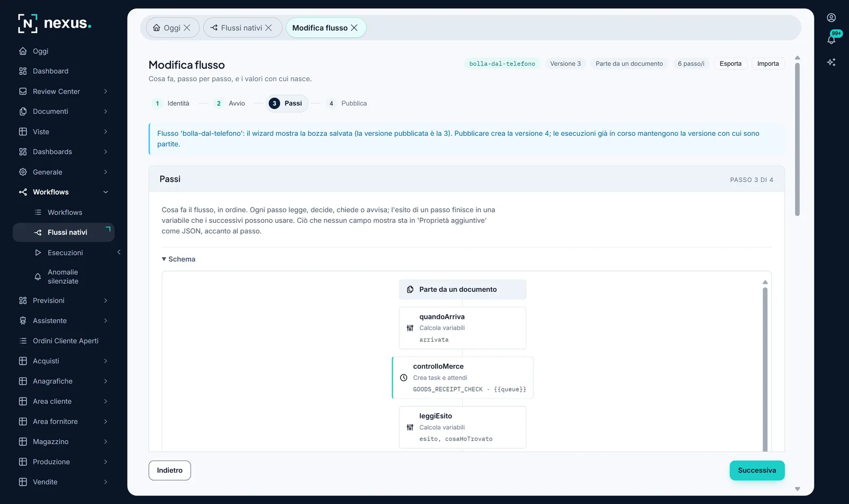Open the notifications bell
849x504 pixels.
[x=831, y=40]
